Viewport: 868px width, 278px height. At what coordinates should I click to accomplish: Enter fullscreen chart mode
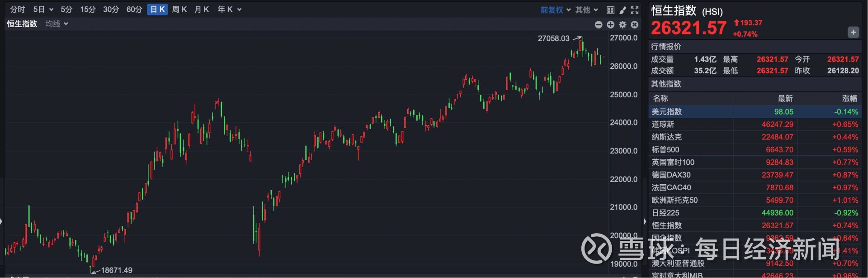635,10
